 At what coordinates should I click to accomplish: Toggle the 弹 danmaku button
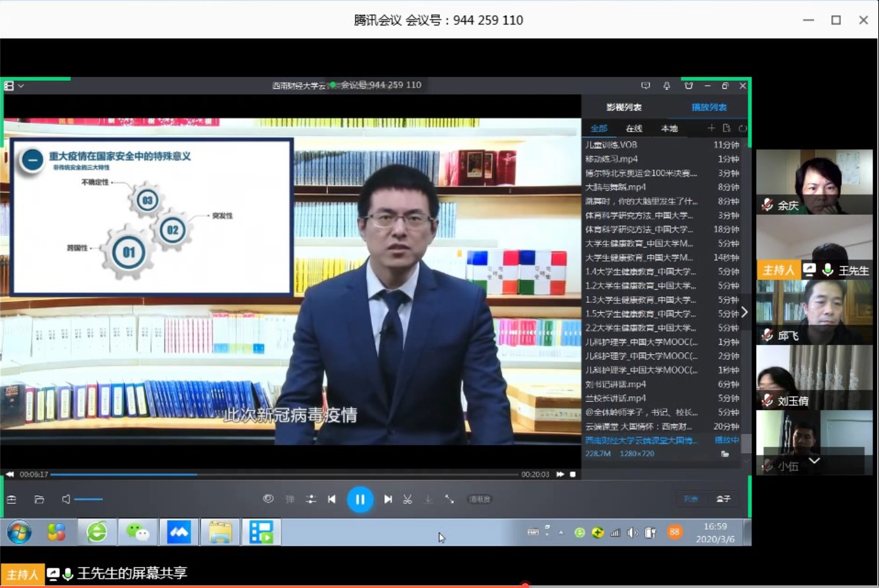pyautogui.click(x=290, y=499)
